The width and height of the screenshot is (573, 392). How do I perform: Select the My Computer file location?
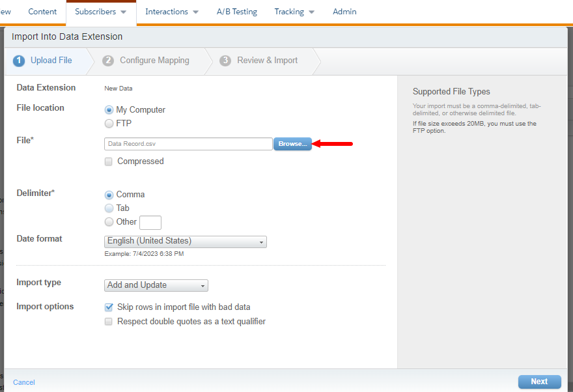point(109,110)
